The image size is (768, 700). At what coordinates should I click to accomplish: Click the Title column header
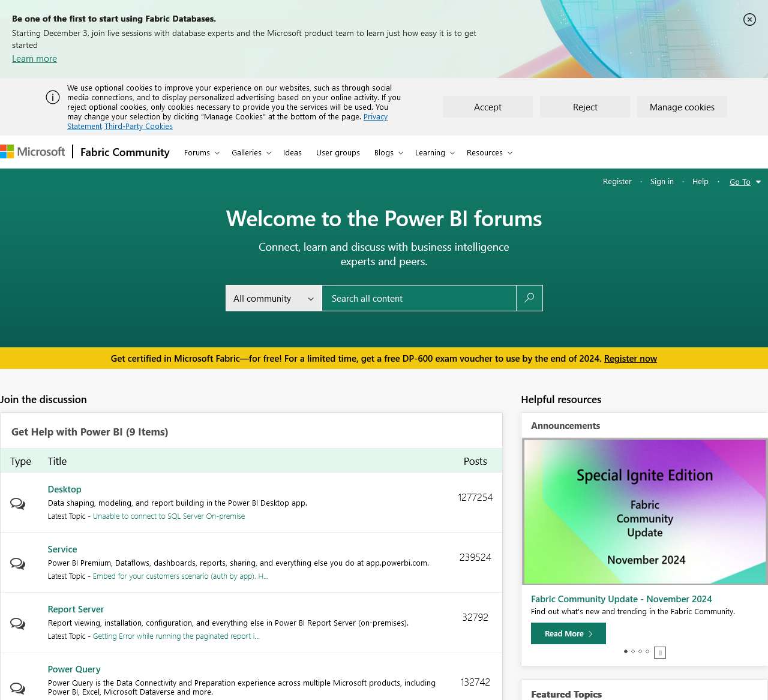pyautogui.click(x=57, y=461)
